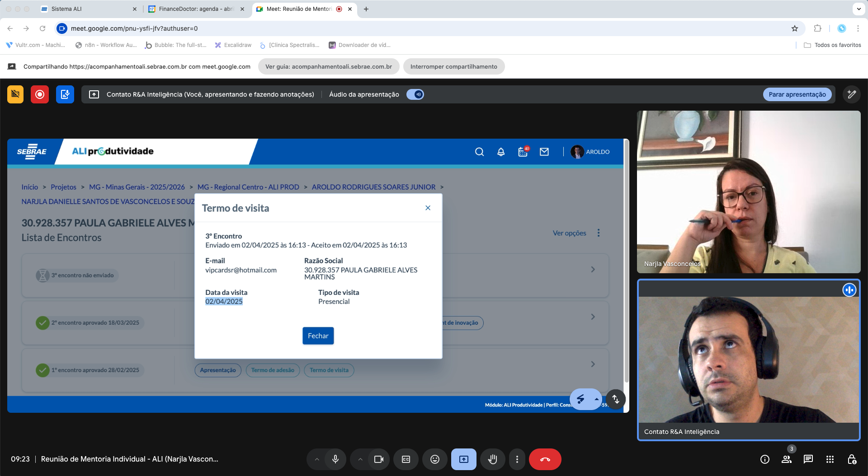
Task: Open the annotation pen tool
Action: [851, 94]
